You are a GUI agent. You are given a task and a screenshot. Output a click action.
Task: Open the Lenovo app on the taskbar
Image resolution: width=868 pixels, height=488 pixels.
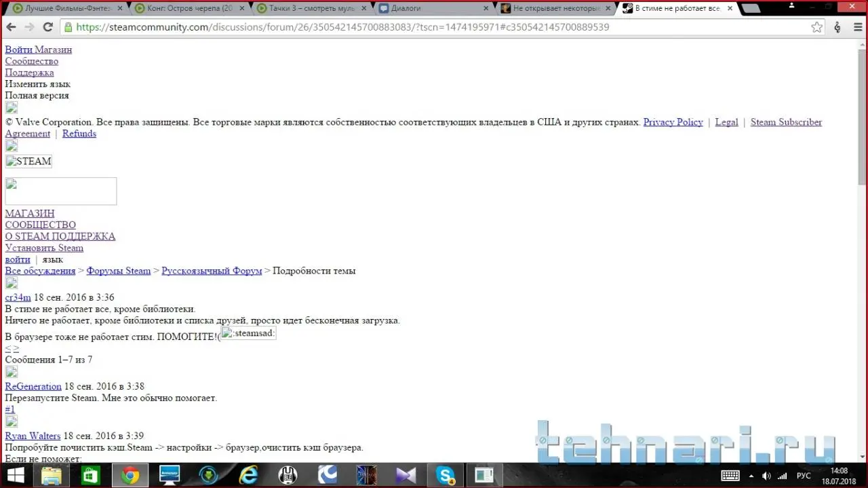point(170,475)
